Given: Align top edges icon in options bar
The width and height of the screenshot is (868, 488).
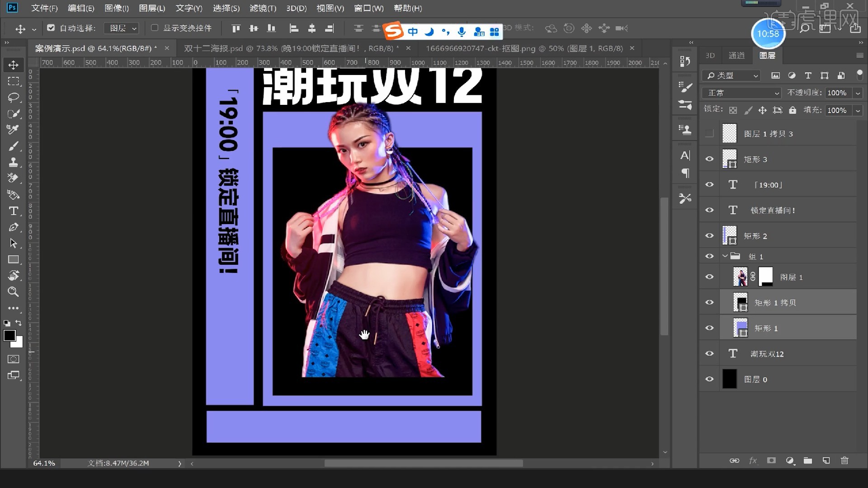Looking at the screenshot, I should [236, 28].
